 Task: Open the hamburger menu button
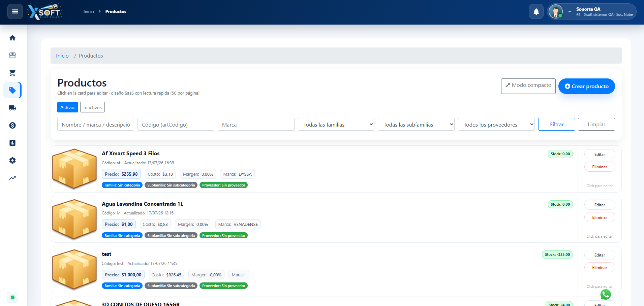[15, 11]
